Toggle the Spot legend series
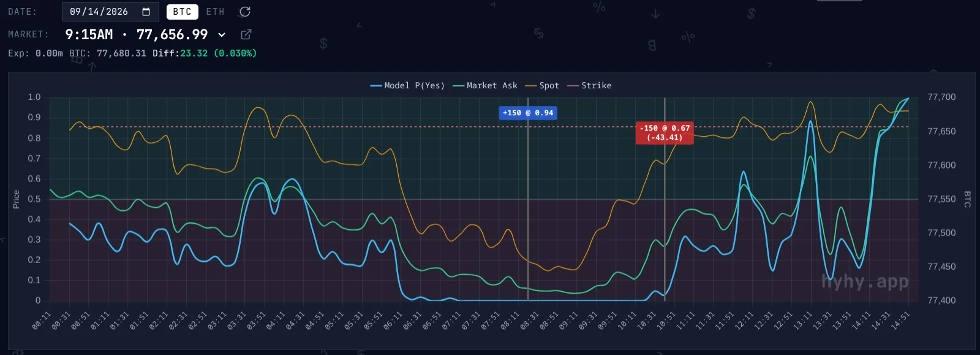This screenshot has height=355, width=980. [542, 85]
